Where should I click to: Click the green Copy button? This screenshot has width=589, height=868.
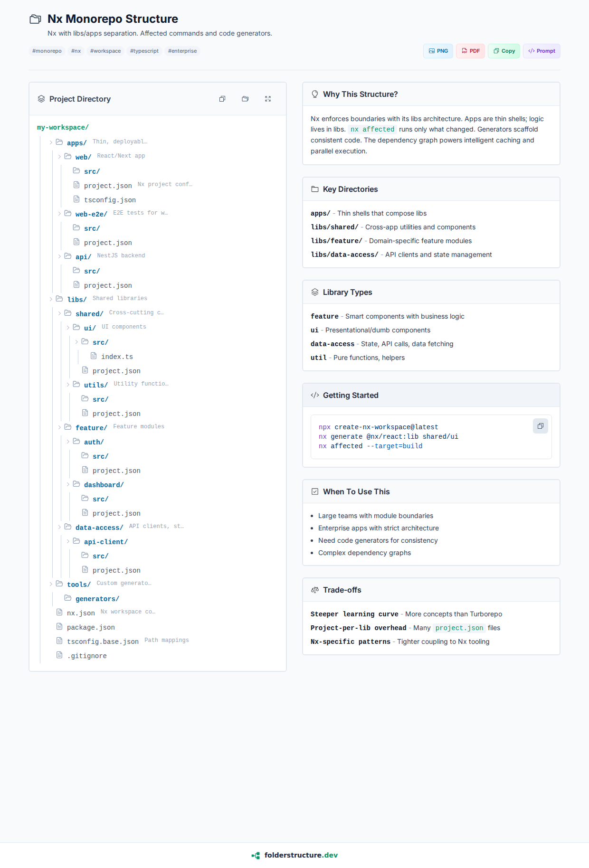[x=504, y=51]
